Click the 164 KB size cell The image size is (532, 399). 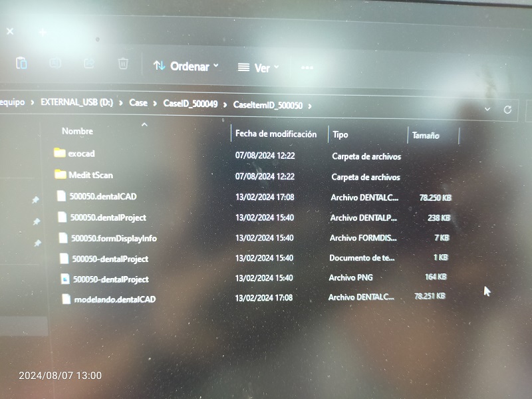tap(436, 277)
